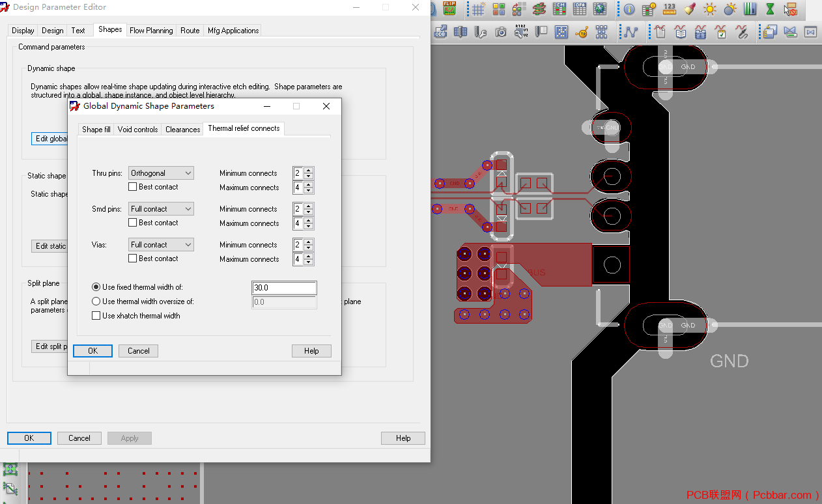Open the color palette squares icon
822x504 pixels.
(x=499, y=9)
